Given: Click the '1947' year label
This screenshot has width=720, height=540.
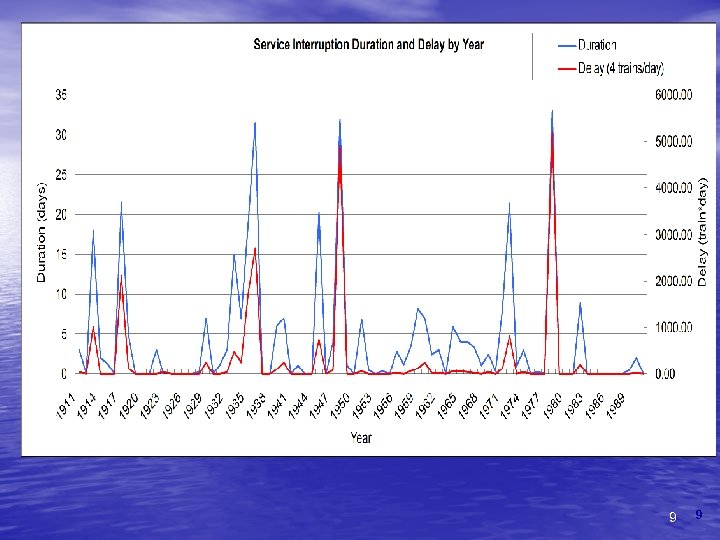Looking at the screenshot, I should [320, 406].
